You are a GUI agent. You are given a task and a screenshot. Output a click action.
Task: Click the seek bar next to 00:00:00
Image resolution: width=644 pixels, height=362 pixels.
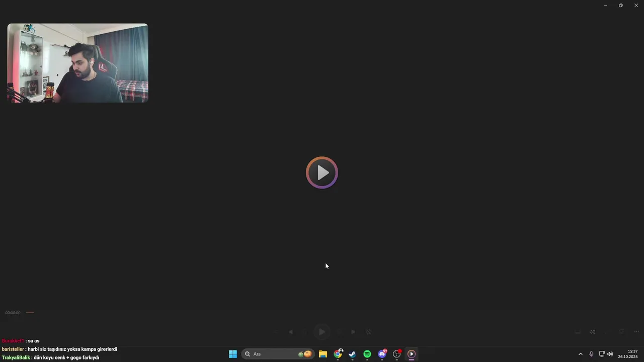[x=30, y=313]
